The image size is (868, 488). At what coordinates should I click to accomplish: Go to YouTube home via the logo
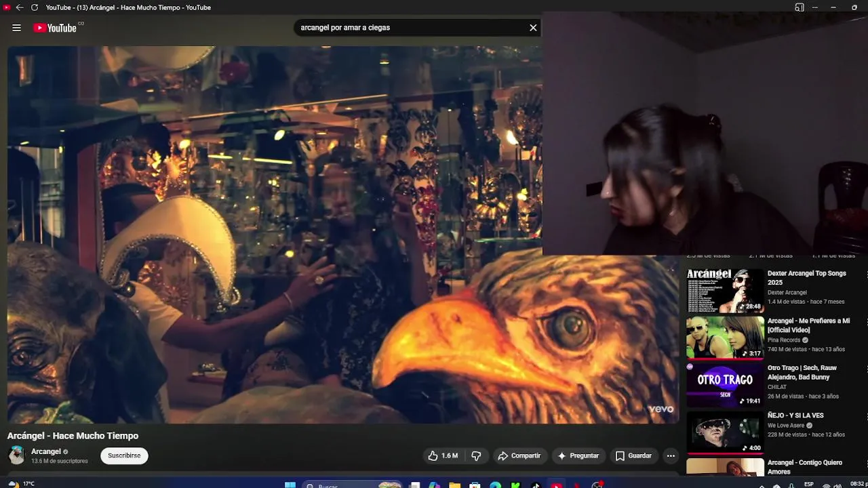(55, 28)
